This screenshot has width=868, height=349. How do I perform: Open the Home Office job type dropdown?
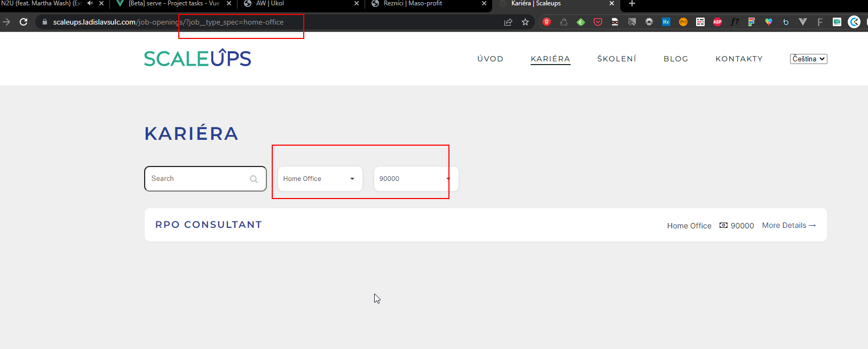point(320,179)
